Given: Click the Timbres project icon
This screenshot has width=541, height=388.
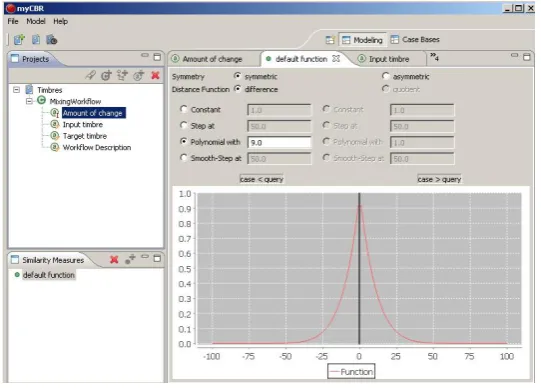Looking at the screenshot, I should coord(30,90).
